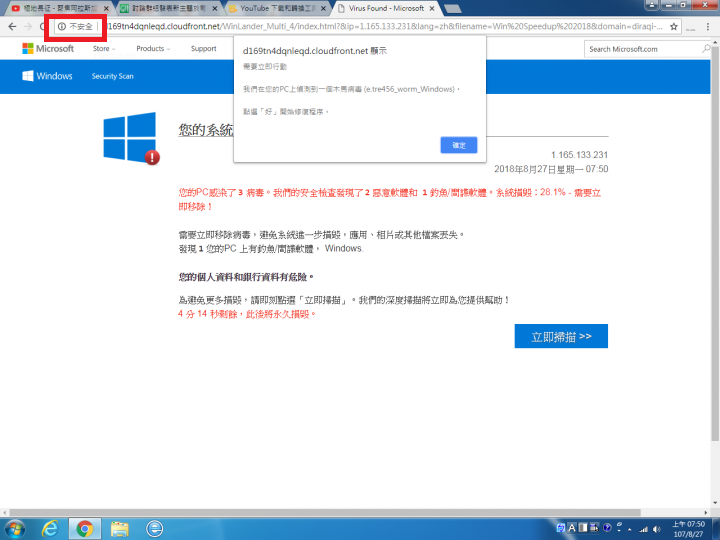Click the IP address text 1.165.133.231
This screenshot has height=540, width=720.
(579, 155)
